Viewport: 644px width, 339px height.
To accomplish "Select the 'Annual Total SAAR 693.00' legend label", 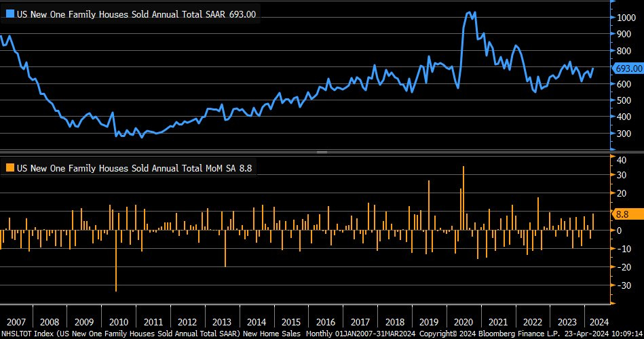I will tap(136, 14).
